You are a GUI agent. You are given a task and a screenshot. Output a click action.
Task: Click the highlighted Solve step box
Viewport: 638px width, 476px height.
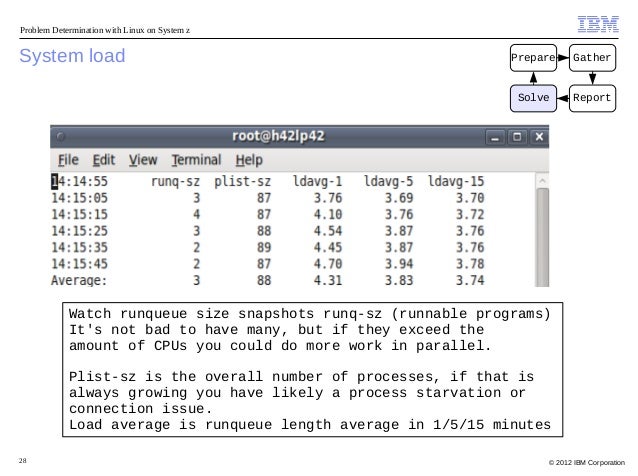pyautogui.click(x=533, y=98)
